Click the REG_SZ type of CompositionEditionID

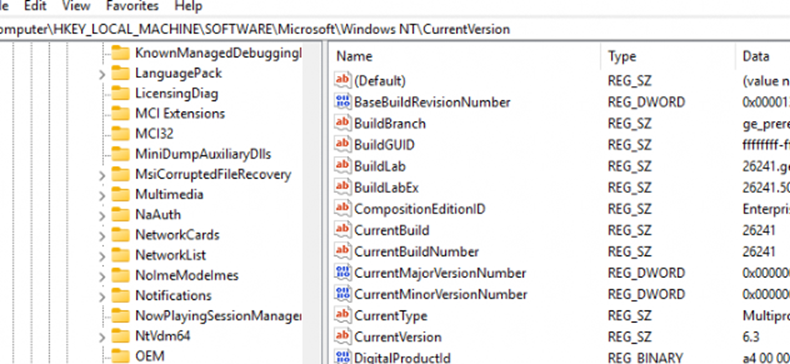(630, 209)
